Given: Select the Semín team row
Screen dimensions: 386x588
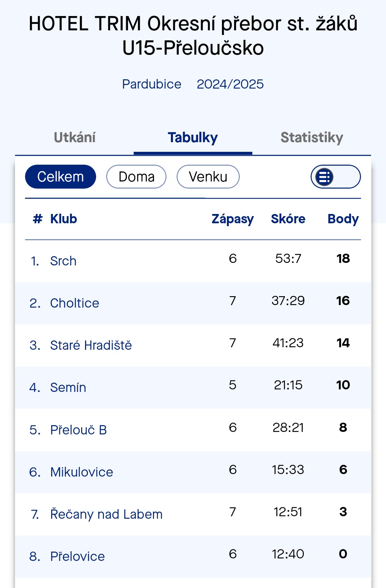Looking at the screenshot, I should 193,388.
